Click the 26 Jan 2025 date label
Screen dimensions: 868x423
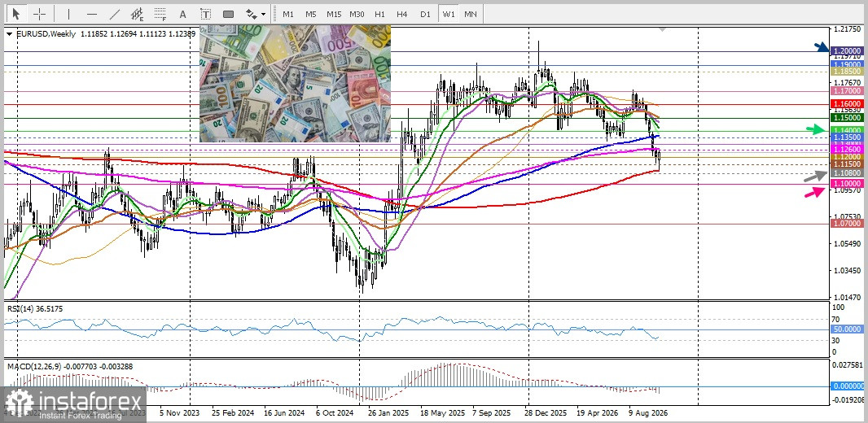[x=389, y=412]
